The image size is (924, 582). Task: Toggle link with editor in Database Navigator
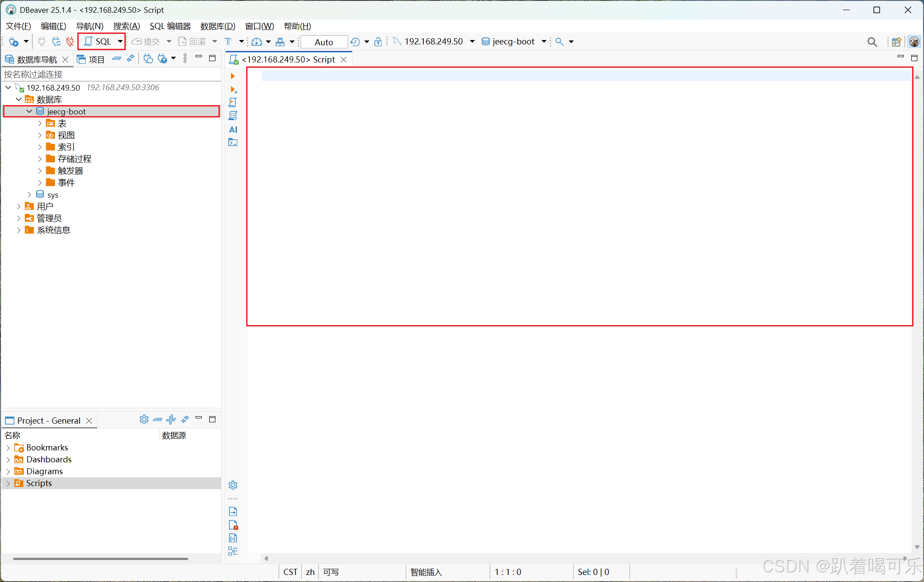(x=131, y=59)
